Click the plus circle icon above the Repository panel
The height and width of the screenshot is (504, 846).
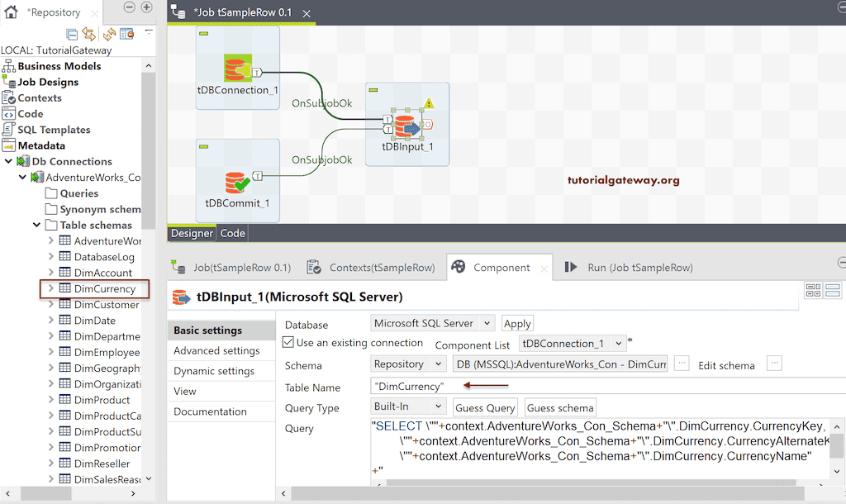click(x=147, y=7)
